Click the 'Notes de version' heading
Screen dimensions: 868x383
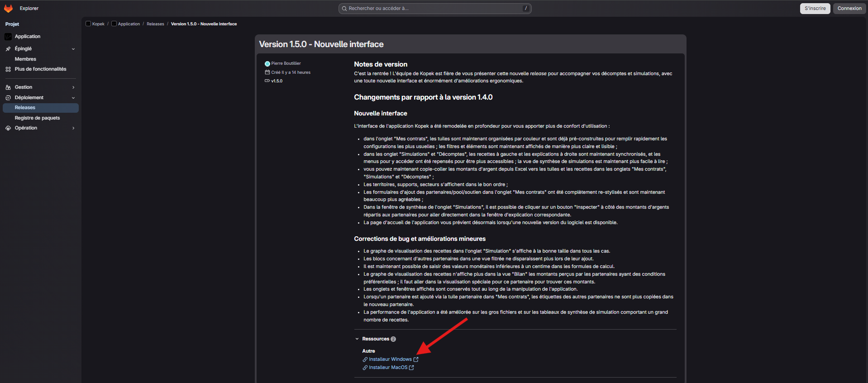(x=381, y=64)
